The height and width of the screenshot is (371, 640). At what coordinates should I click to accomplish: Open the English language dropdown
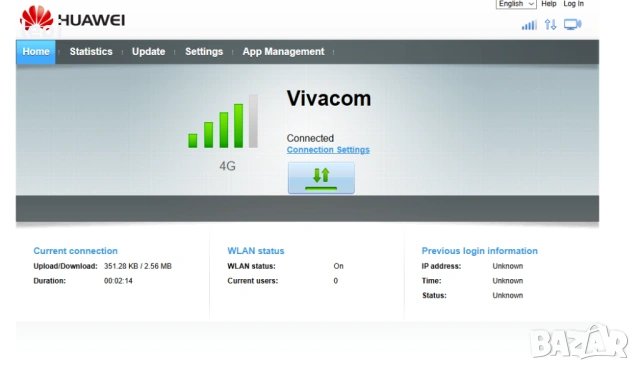(x=516, y=4)
